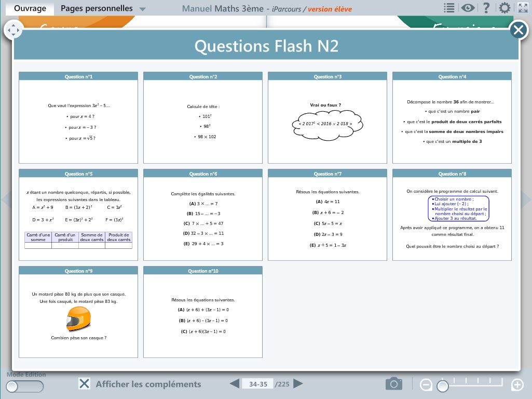Enter fullscreen with the expand icon
Viewport: 532px width, 399px height.
pyautogui.click(x=523, y=8)
